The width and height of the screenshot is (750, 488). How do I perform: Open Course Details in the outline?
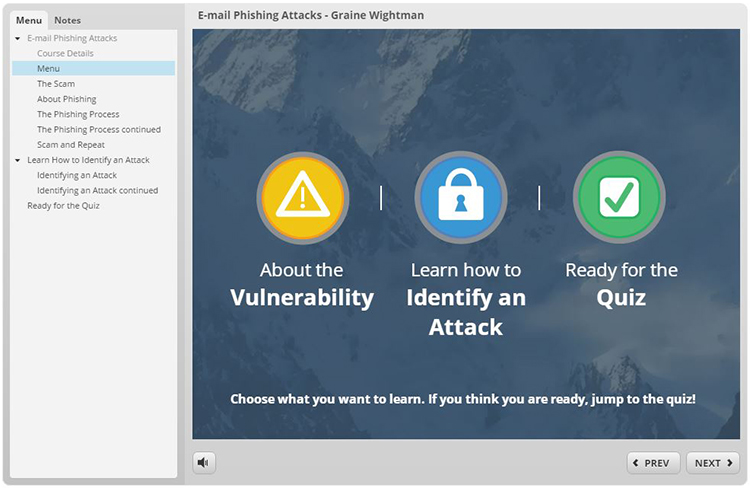(x=65, y=53)
